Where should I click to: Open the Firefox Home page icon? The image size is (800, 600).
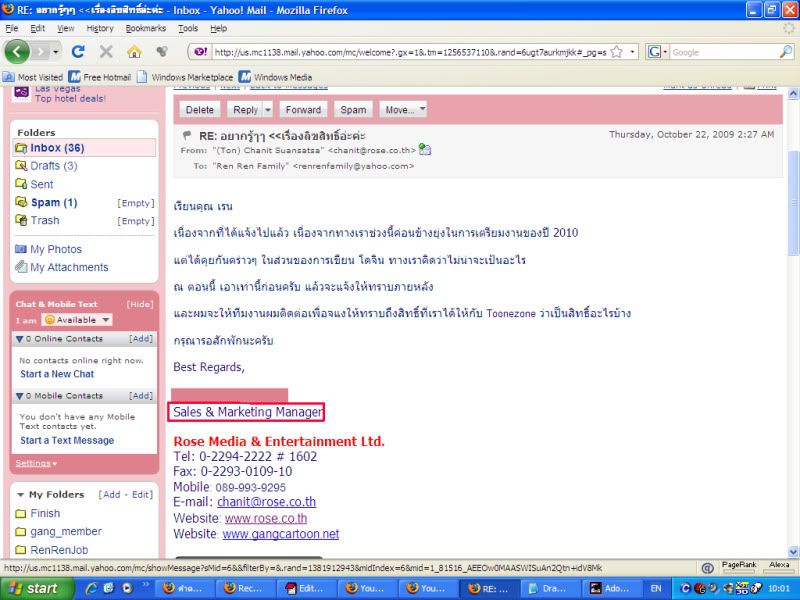tap(134, 52)
